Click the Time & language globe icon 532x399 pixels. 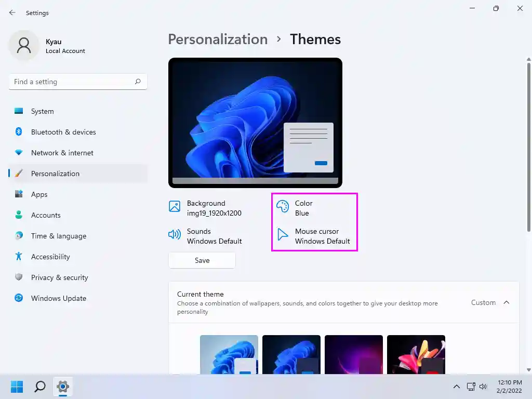pyautogui.click(x=19, y=235)
